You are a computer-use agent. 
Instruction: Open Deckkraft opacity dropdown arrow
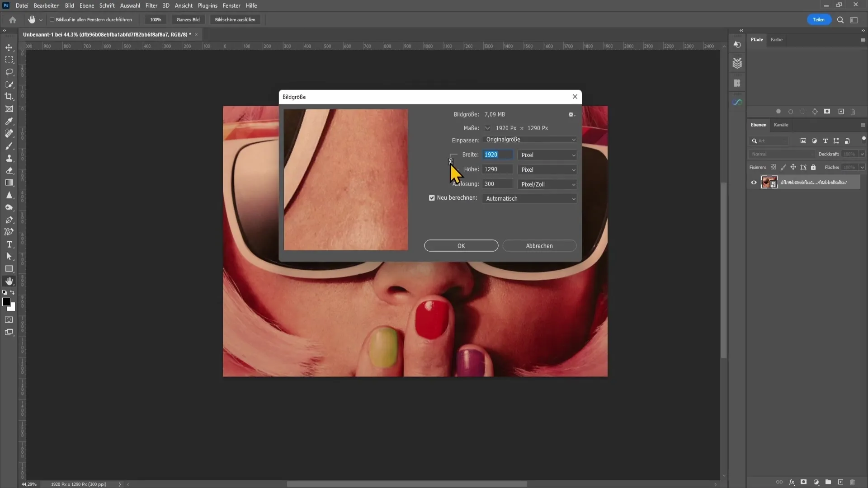(x=862, y=154)
